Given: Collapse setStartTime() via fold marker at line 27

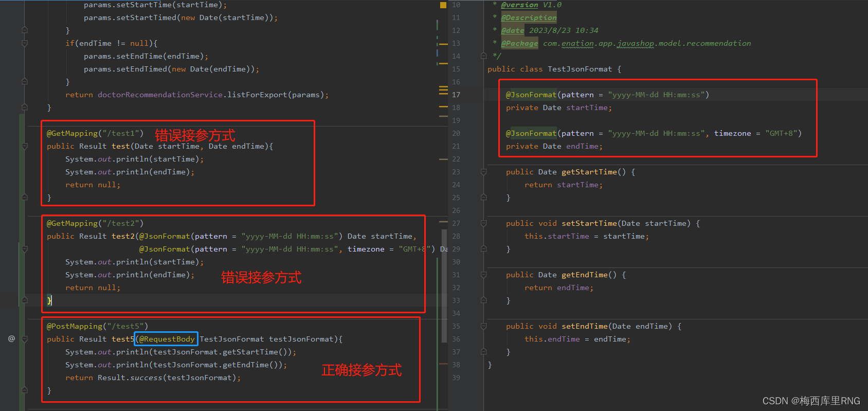Looking at the screenshot, I should pyautogui.click(x=483, y=223).
